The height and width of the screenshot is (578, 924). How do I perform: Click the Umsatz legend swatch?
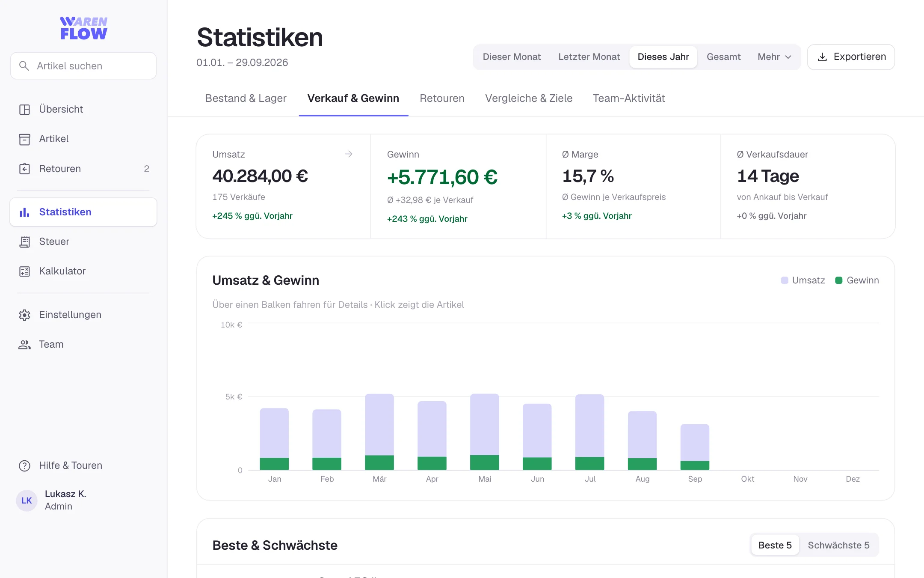785,280
